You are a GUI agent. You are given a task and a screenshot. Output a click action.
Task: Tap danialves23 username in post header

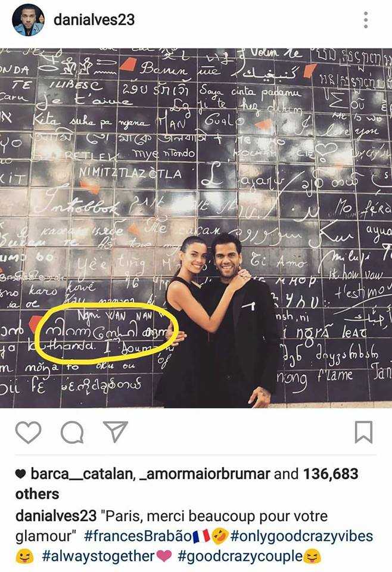[94, 20]
